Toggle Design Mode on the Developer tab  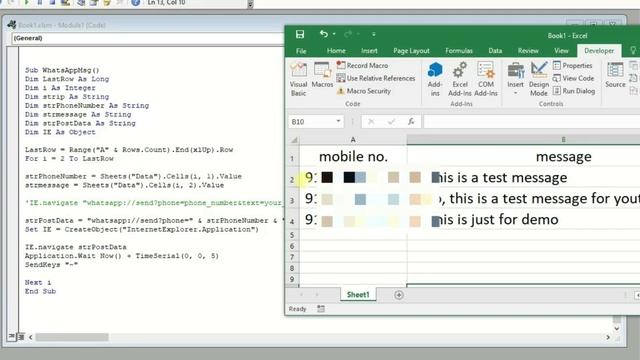(x=539, y=79)
